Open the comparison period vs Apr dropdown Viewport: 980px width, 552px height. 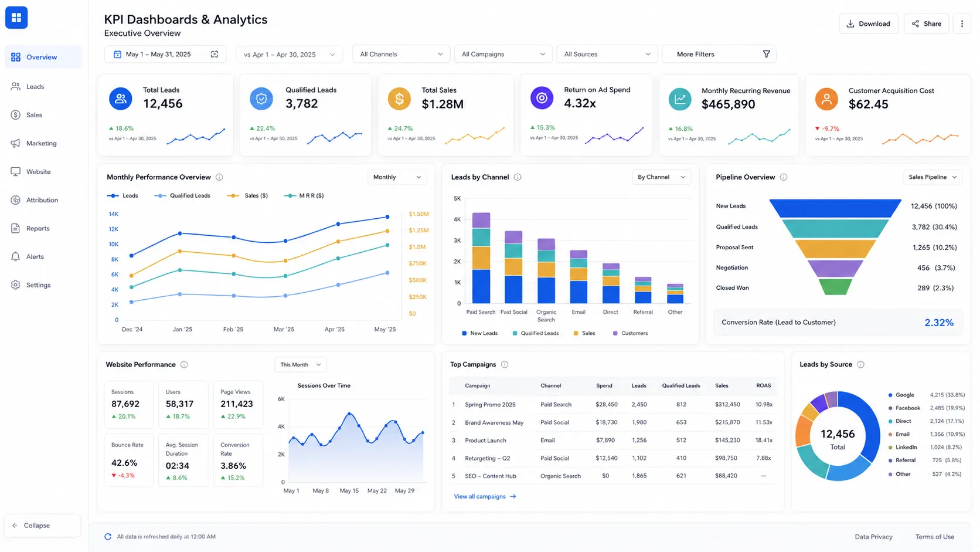coord(289,54)
